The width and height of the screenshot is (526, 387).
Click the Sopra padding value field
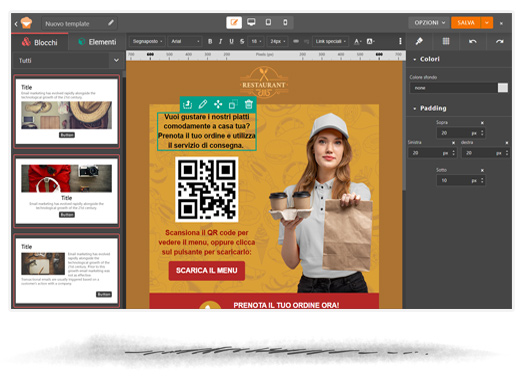[458, 133]
